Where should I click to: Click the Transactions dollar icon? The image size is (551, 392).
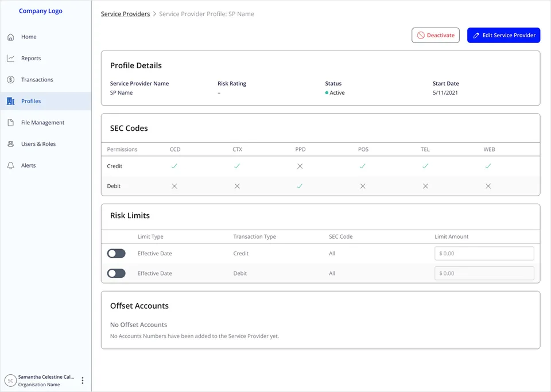point(10,80)
